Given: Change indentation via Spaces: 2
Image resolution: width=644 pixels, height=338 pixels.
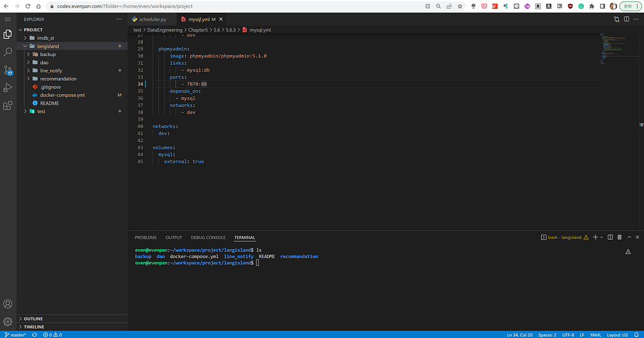Looking at the screenshot, I should coord(547,335).
